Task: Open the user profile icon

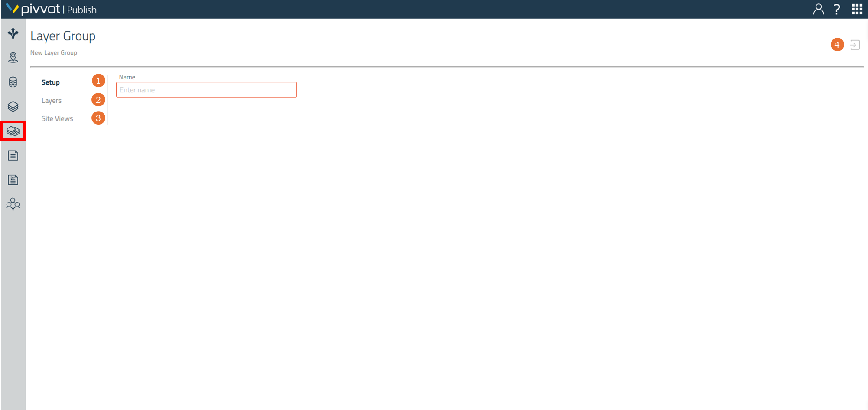Action: pos(818,9)
